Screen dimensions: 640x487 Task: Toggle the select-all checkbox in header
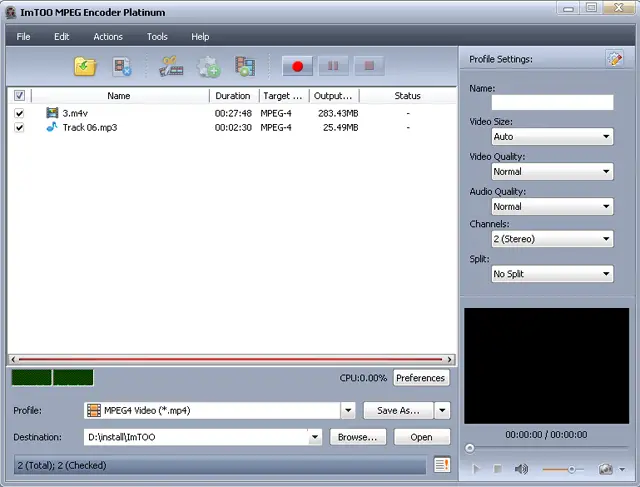coord(19,96)
